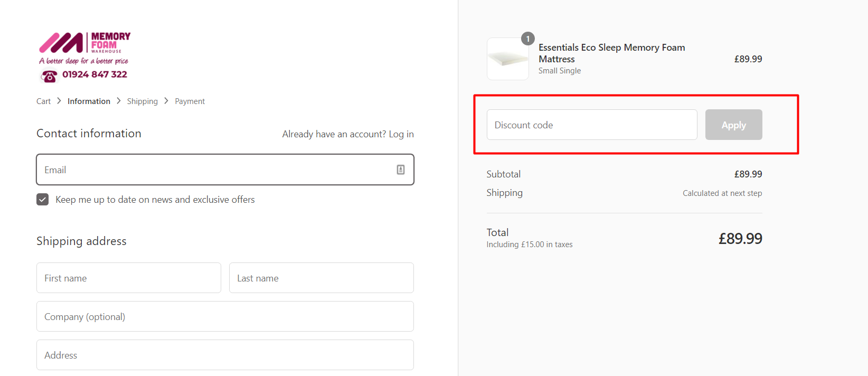Focus the Discount code field
The height and width of the screenshot is (376, 868).
[591, 125]
